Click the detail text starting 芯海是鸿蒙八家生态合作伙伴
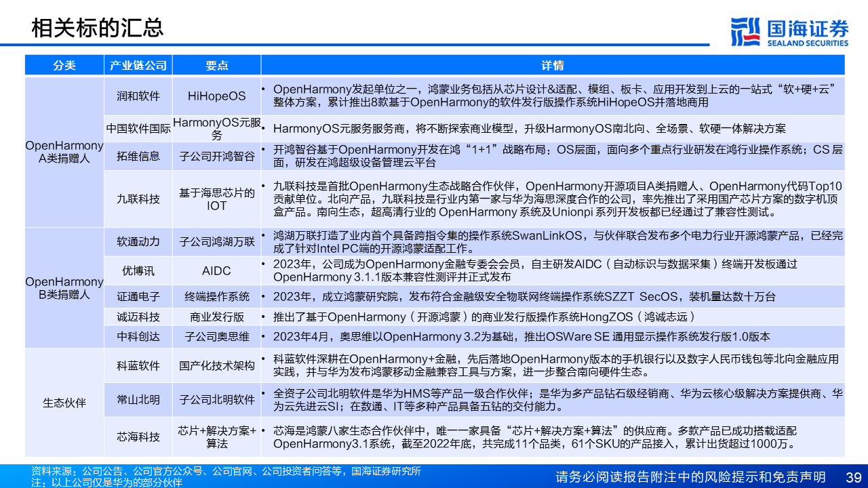Viewport: 868px width, 488px height. click(x=534, y=436)
